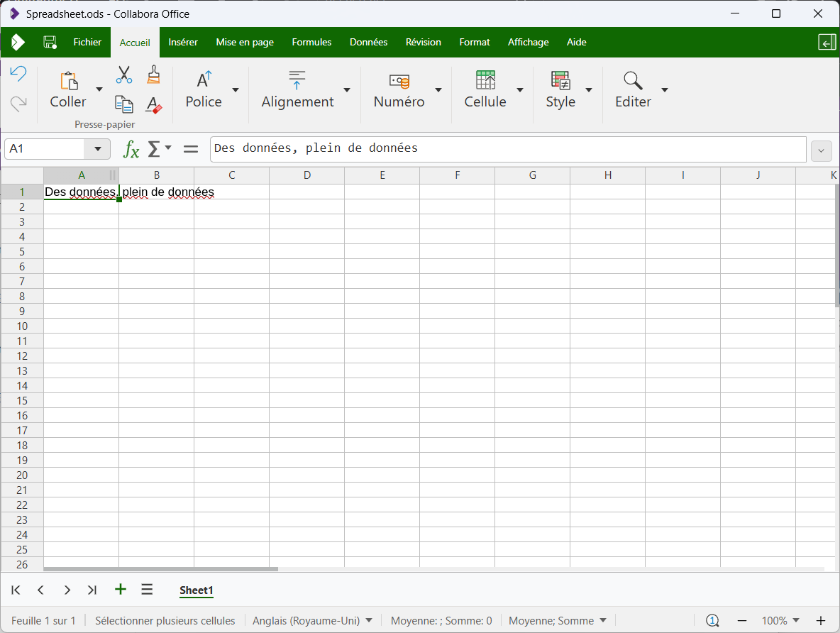Screen dimensions: 840x633
Task: Open search with the magnifier icon
Action: click(x=631, y=79)
